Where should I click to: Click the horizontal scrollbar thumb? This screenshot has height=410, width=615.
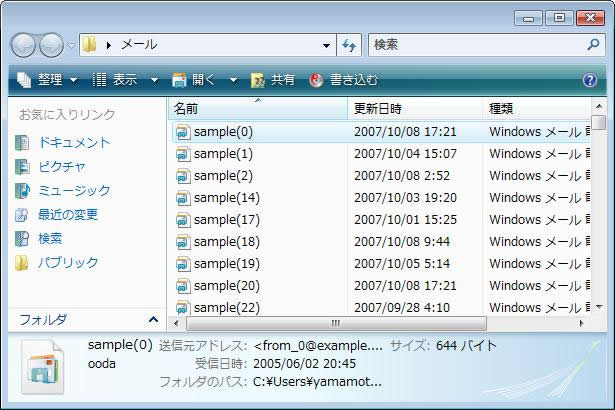[336, 323]
